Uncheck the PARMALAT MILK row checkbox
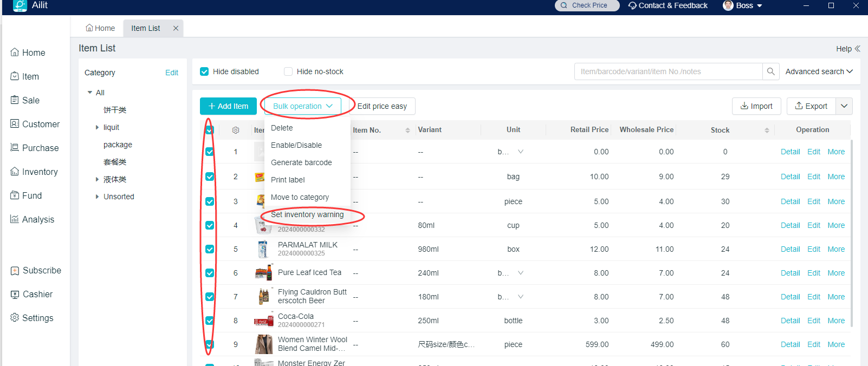Viewport: 868px width, 366px height. 210,249
